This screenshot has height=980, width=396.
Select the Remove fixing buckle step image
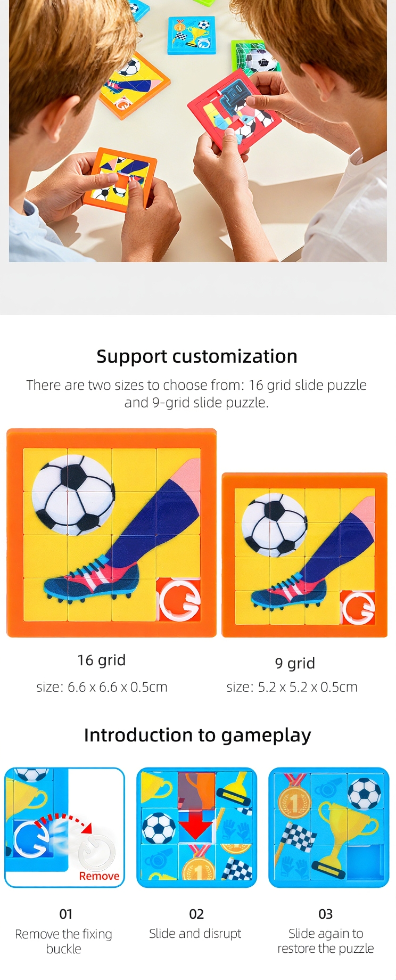tap(64, 828)
